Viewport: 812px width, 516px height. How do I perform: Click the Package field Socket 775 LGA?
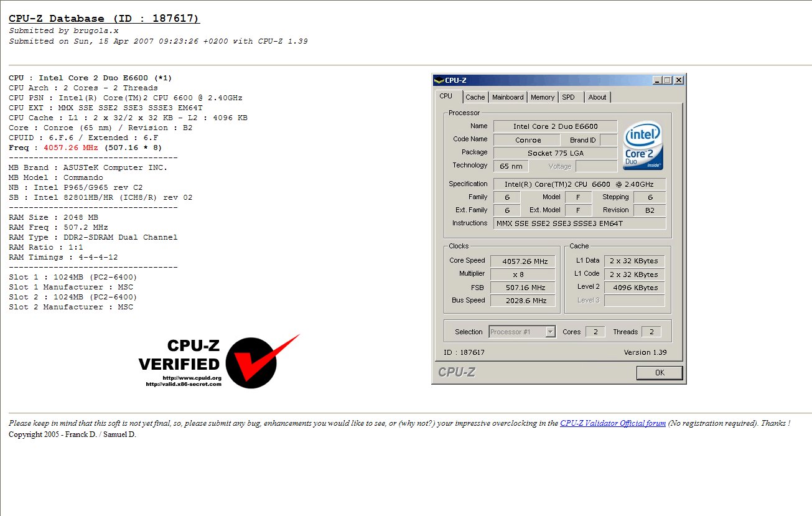pyautogui.click(x=556, y=152)
